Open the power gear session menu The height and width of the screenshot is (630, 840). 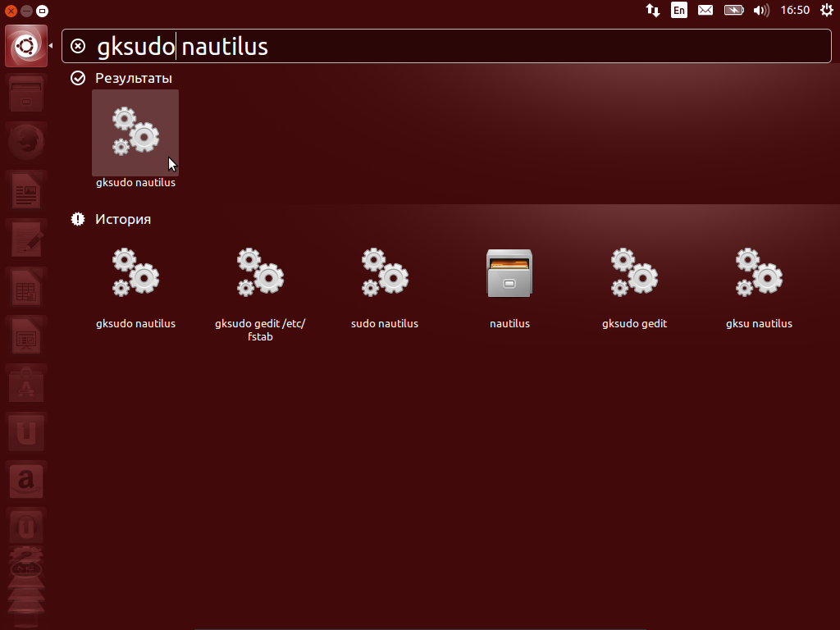pyautogui.click(x=826, y=11)
